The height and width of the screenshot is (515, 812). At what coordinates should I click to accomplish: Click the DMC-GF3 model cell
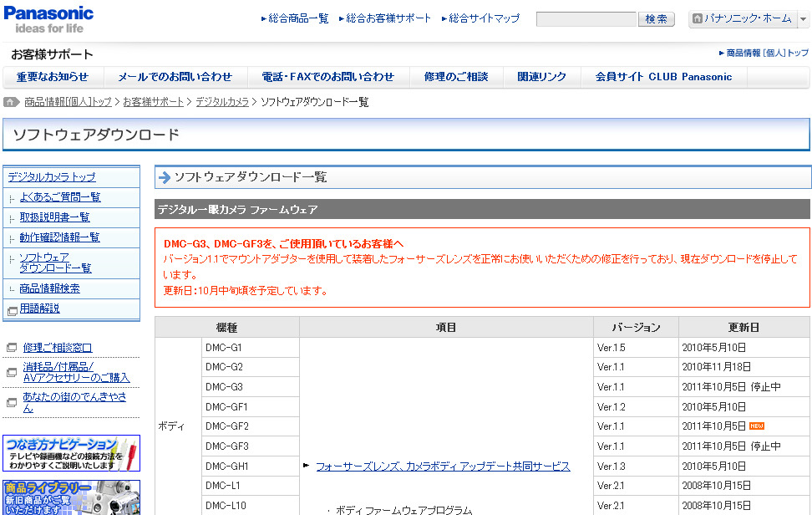(x=250, y=446)
